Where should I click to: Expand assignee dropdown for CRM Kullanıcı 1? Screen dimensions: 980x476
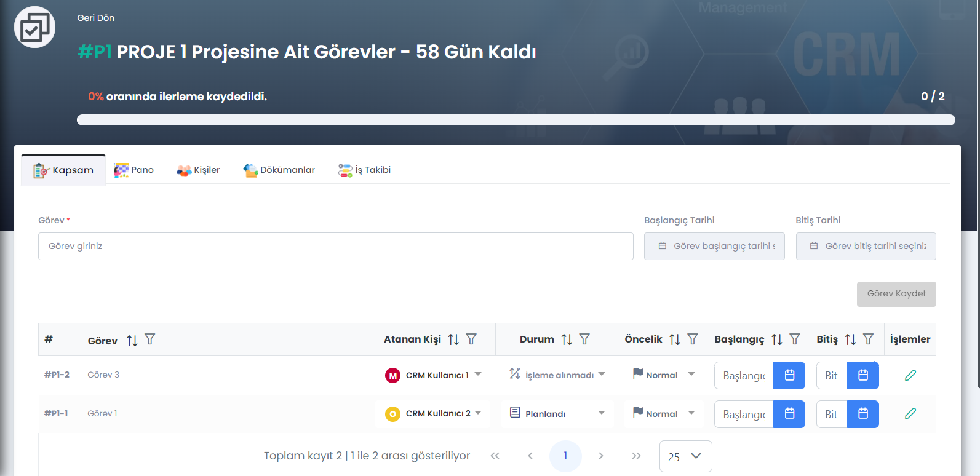click(478, 374)
